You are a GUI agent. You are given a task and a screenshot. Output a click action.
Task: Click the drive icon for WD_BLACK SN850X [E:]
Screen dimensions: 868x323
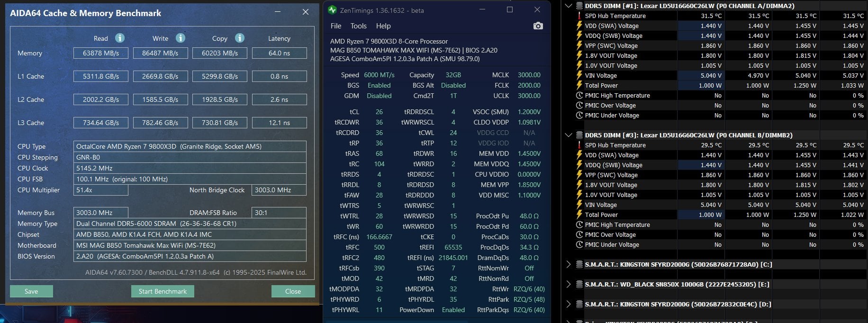pos(579,284)
